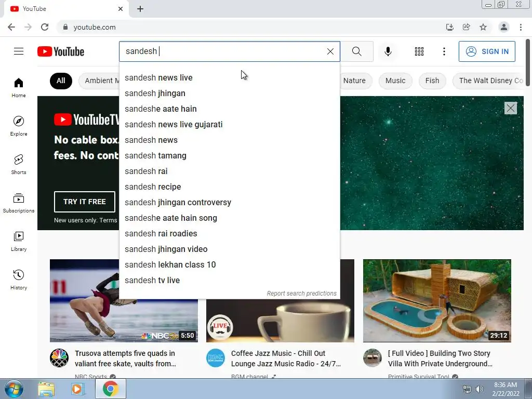Click in the sandesh search field
The image size is (532, 399).
[224, 51]
